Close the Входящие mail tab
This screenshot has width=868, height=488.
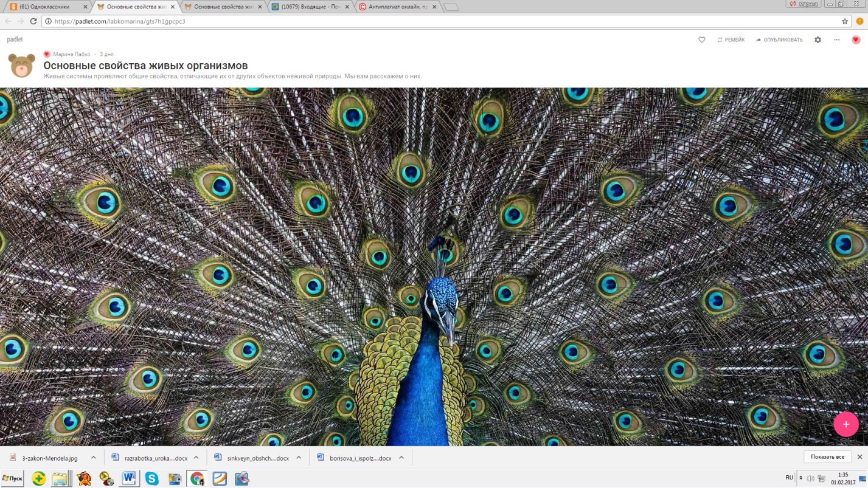347,7
